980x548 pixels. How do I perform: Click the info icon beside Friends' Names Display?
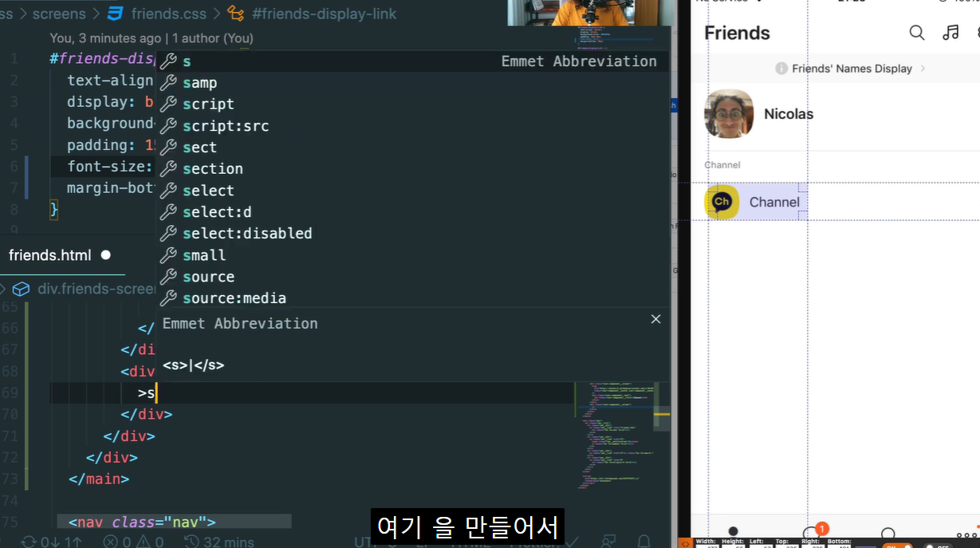[x=781, y=69]
